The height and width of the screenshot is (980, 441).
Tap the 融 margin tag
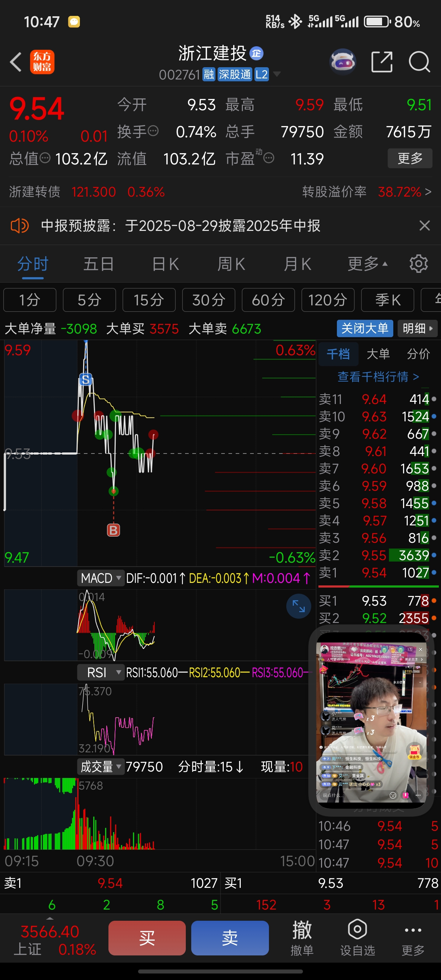(209, 74)
